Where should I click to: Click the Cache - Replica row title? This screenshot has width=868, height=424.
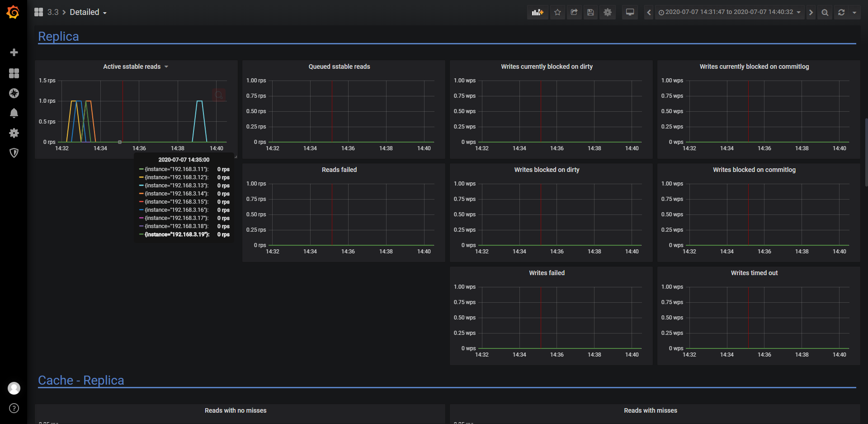(81, 380)
